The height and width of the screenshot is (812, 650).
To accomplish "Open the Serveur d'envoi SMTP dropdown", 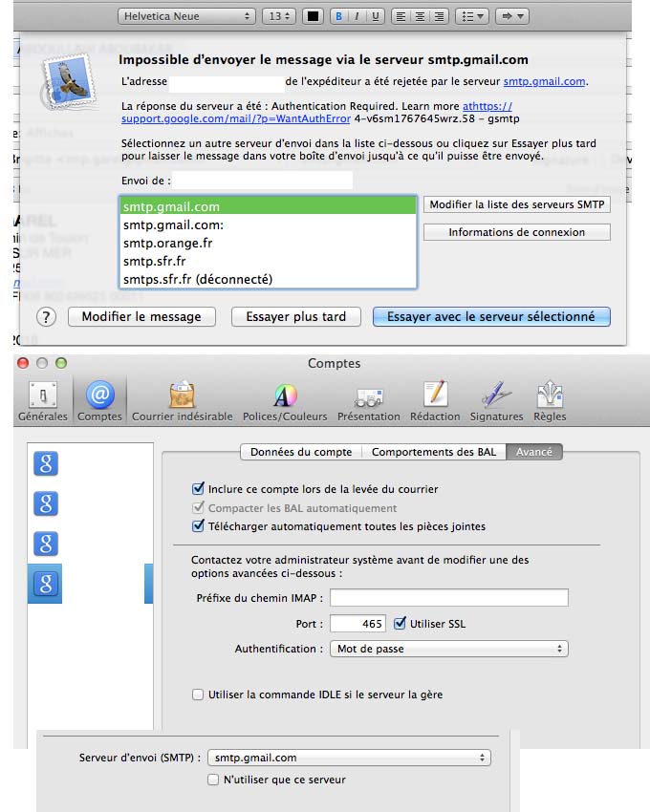I will [x=348, y=758].
